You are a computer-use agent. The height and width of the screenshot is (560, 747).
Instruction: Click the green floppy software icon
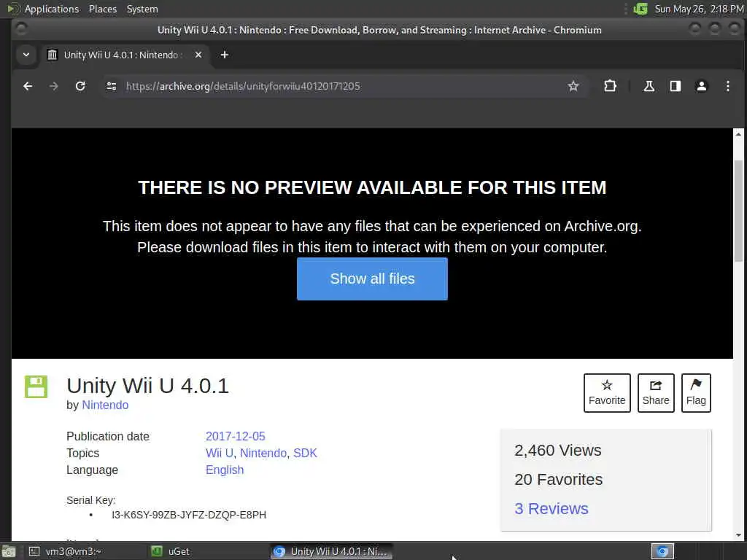[36, 386]
